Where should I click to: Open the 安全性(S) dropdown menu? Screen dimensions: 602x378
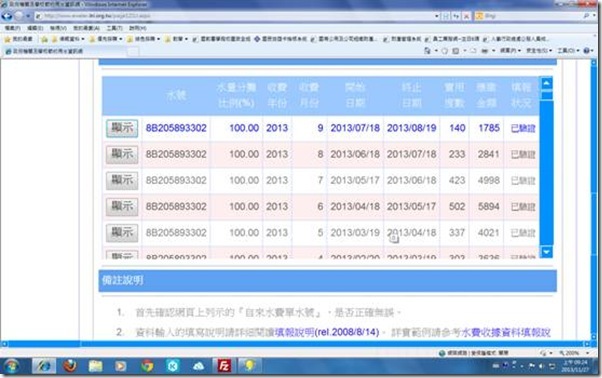point(539,51)
